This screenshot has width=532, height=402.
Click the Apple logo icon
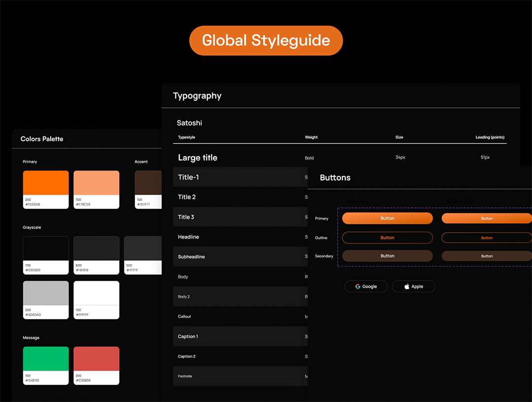click(407, 287)
